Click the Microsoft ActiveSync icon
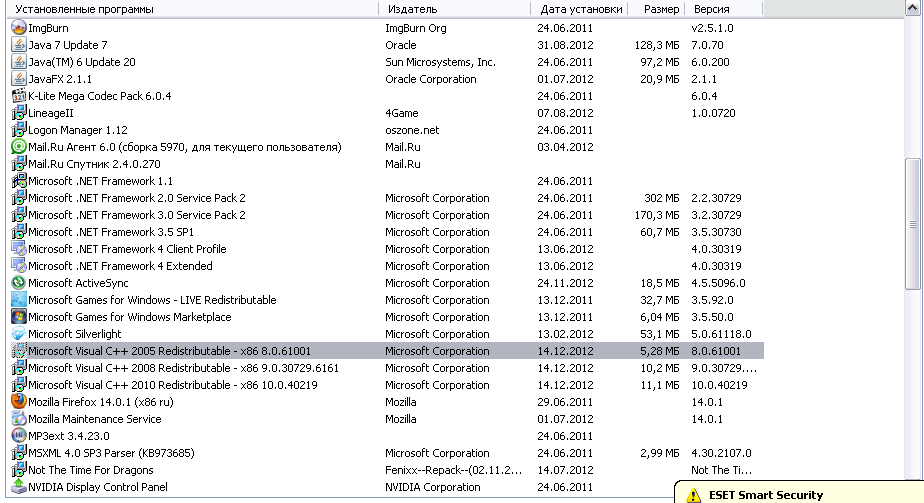The image size is (924, 503). click(18, 283)
